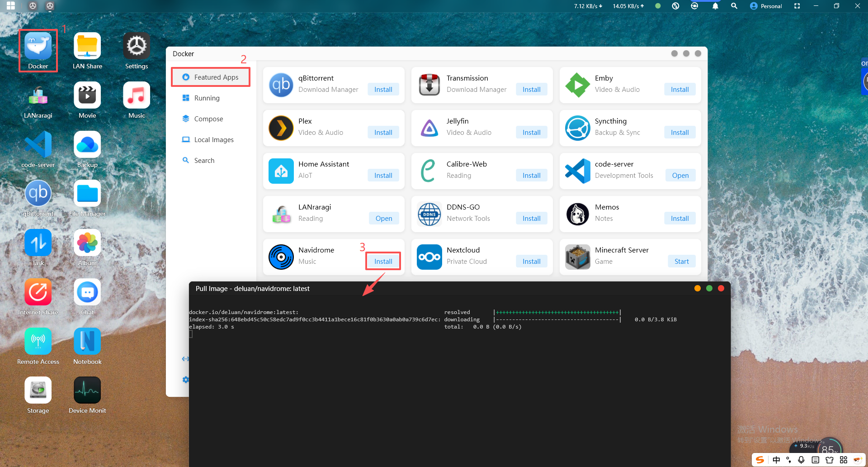The height and width of the screenshot is (467, 868).
Task: Click the Plex app logo
Action: [281, 128]
